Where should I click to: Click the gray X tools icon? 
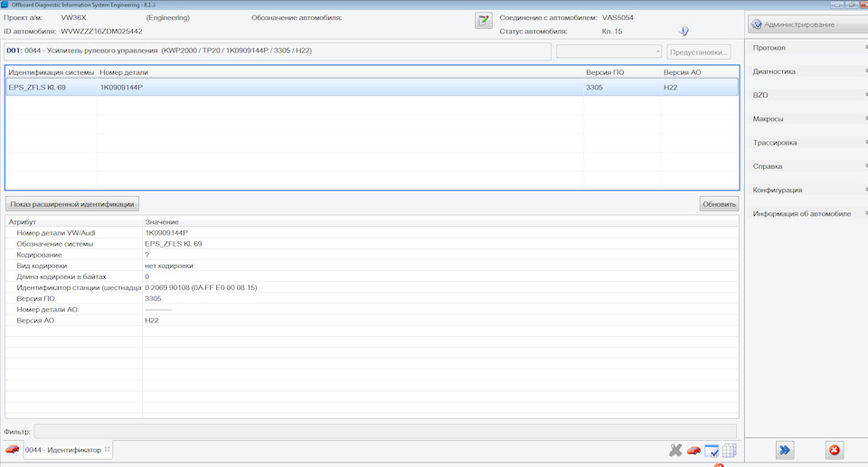click(x=675, y=451)
